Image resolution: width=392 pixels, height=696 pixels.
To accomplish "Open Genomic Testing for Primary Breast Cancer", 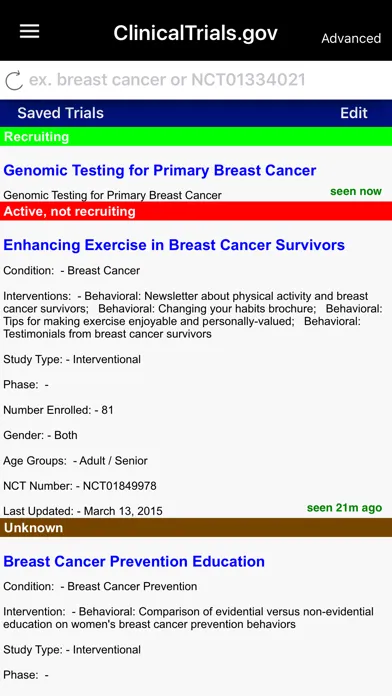I will (x=160, y=170).
